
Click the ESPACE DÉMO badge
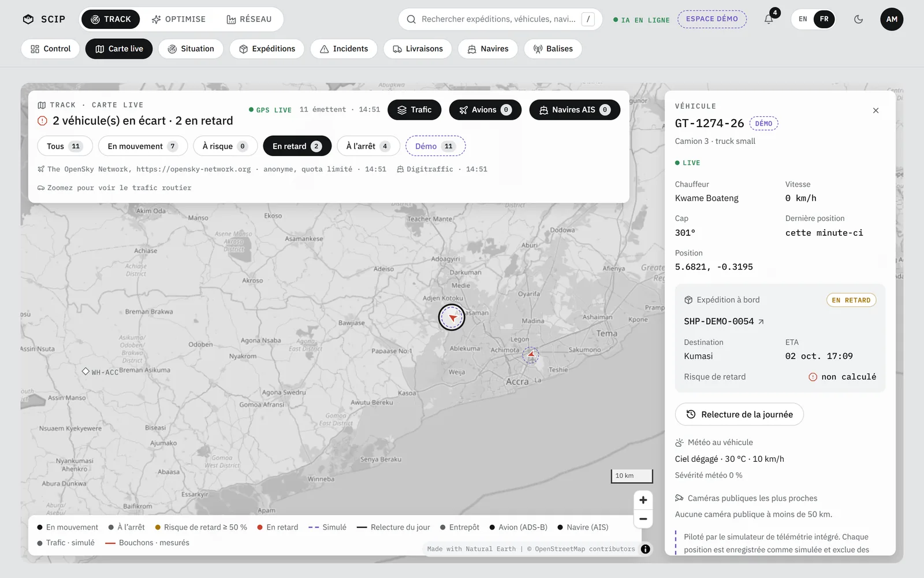(x=712, y=19)
